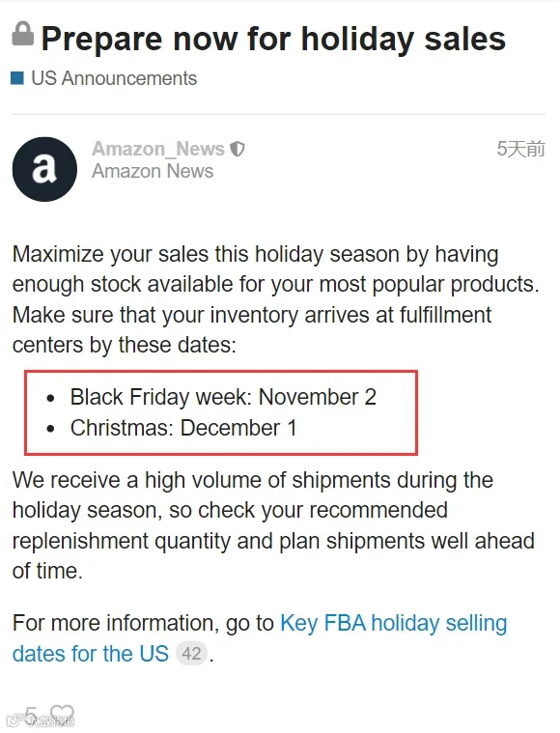Click the Maximize your sales paragraph text
The width and height of the screenshot is (560, 733).
click(276, 299)
